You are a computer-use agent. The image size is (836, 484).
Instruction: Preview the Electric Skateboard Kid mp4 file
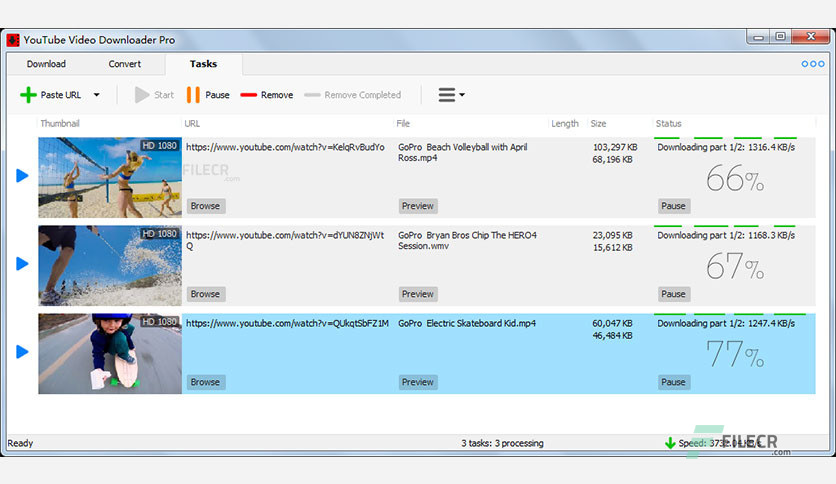coord(417,382)
